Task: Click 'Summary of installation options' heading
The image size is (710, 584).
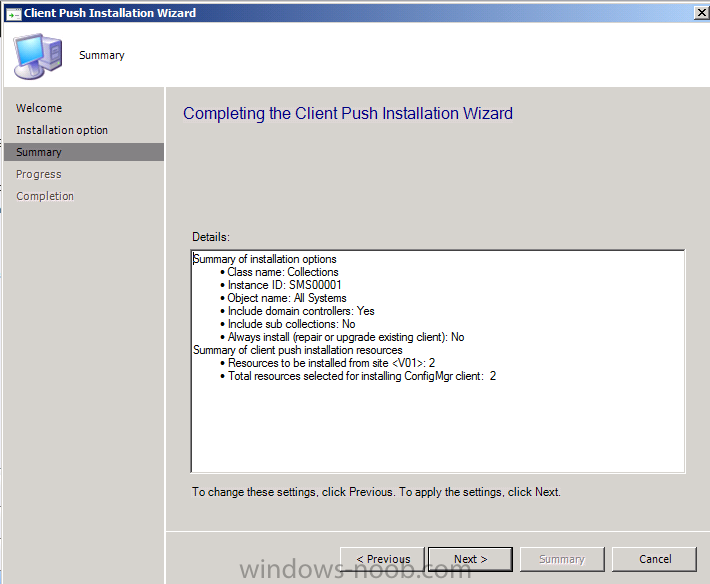Action: pyautogui.click(x=265, y=259)
